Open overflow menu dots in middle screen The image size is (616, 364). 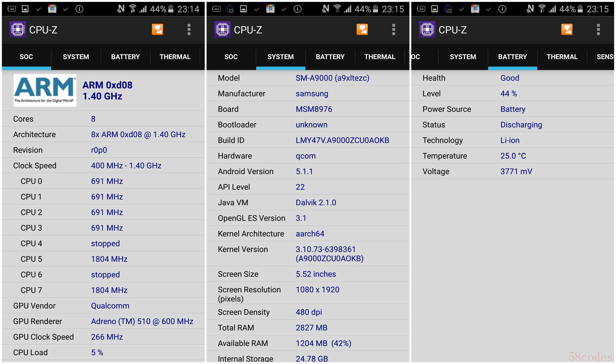tap(394, 29)
